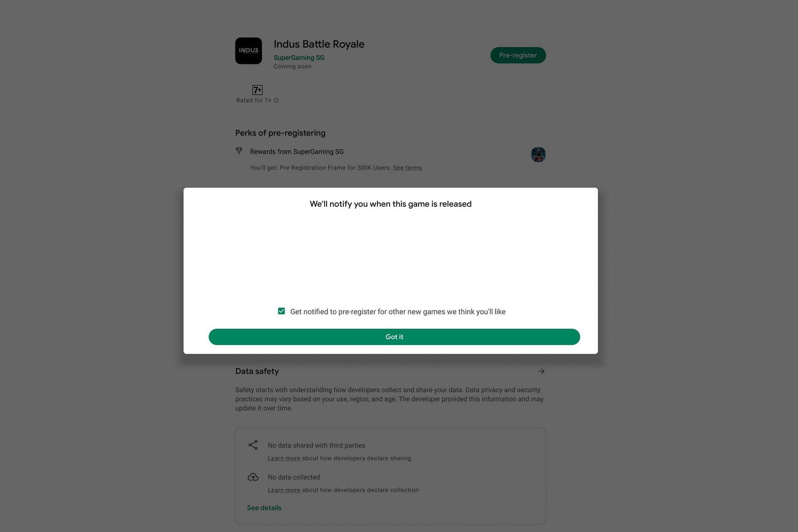Click See terms link for pre-registration rewards
This screenshot has width=798, height=532.
pyautogui.click(x=407, y=167)
